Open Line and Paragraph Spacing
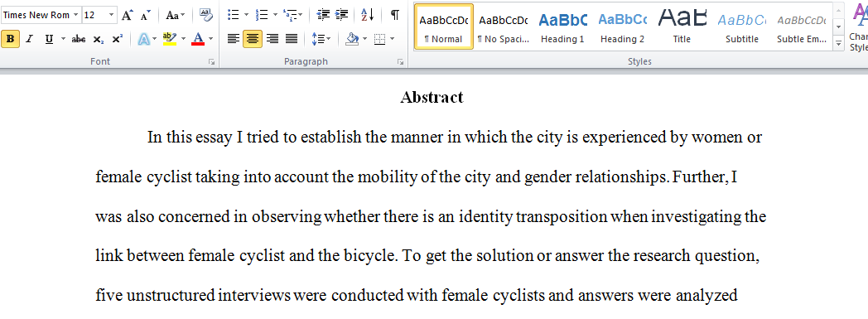This screenshot has height=319, width=868. (x=321, y=39)
